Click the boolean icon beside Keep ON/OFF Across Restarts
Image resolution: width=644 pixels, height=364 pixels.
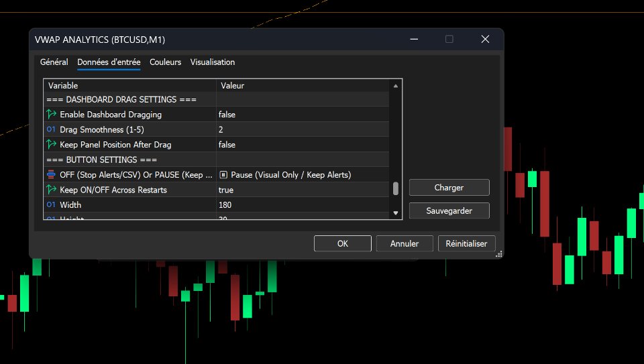coord(52,190)
